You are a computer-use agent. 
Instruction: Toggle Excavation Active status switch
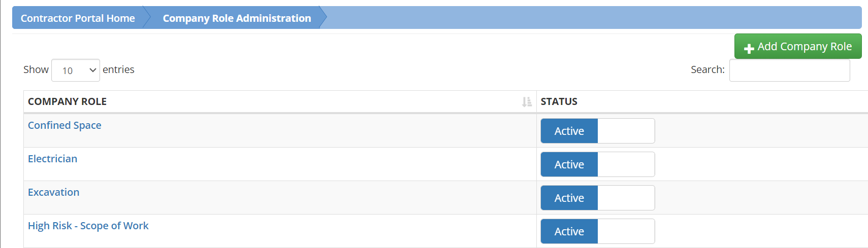pyautogui.click(x=598, y=198)
